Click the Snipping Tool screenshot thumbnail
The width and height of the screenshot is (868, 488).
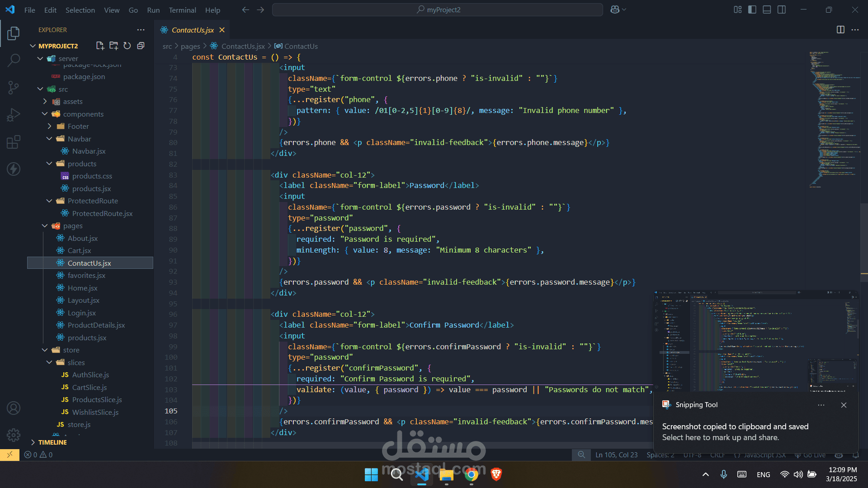point(756,342)
